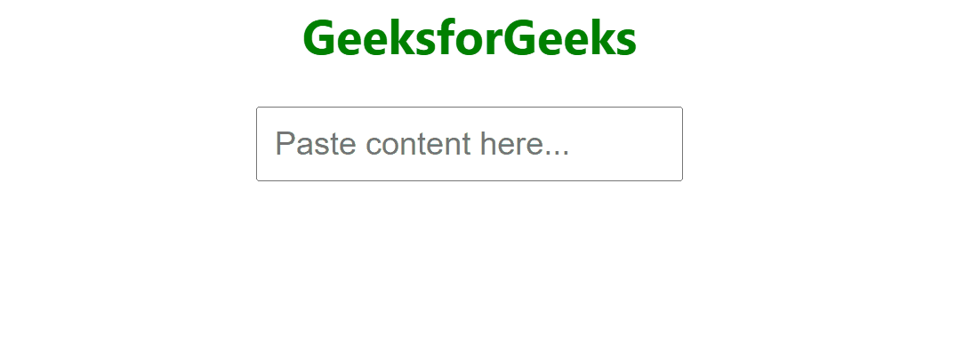This screenshot has width=980, height=359.
Task: Click the text box's right inner edge area
Action: click(675, 144)
